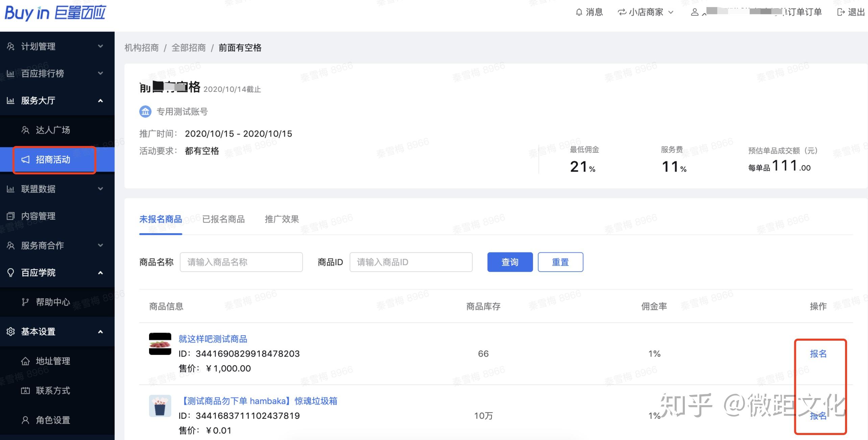Click the home icon beside 地址管理
This screenshot has height=440, width=868.
(25, 361)
